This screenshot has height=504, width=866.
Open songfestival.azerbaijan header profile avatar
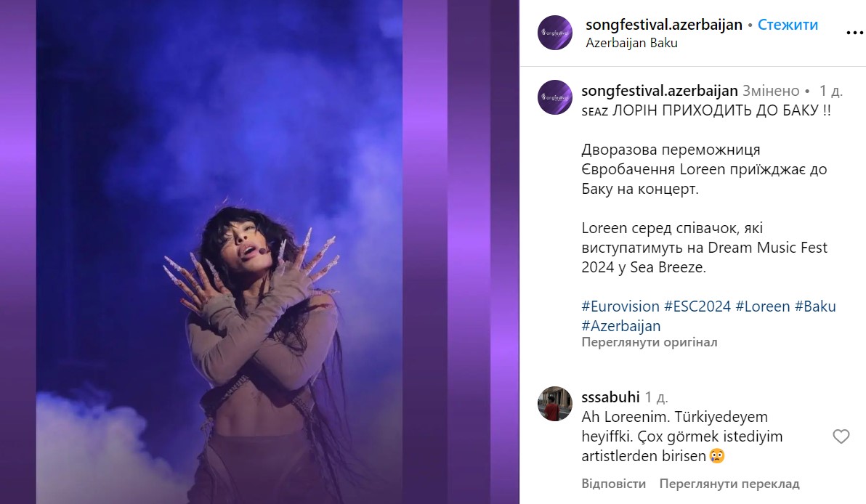click(x=554, y=33)
